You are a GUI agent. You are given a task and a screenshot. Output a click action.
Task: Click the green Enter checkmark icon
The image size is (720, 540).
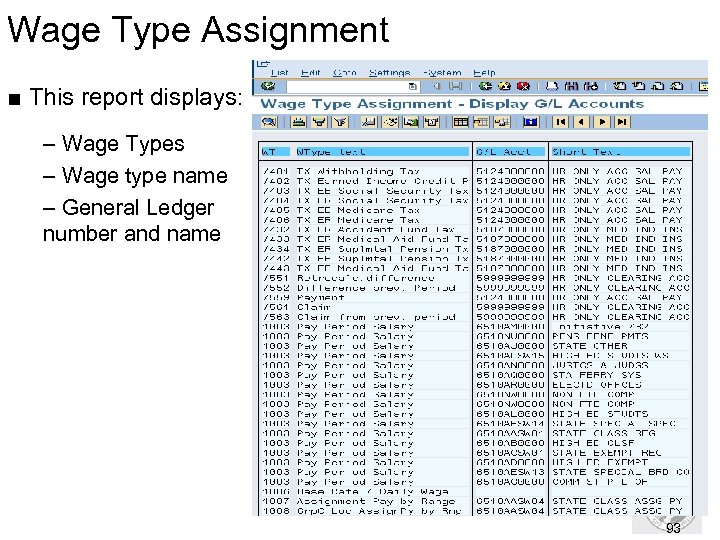point(267,86)
